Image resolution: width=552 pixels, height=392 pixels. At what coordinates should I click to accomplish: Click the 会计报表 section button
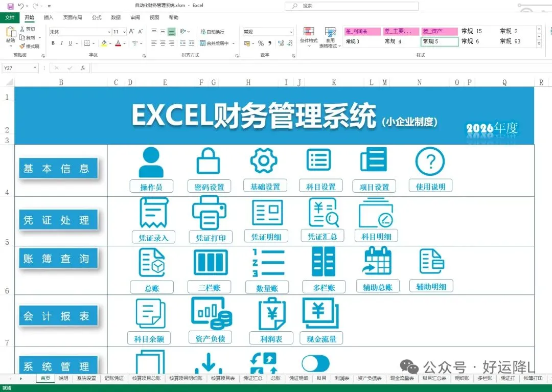[58, 316]
